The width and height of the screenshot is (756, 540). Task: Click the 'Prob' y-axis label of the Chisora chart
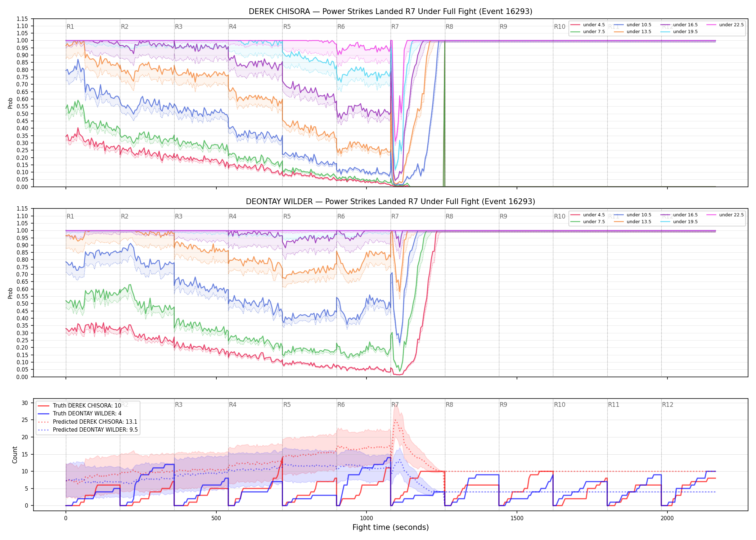(x=10, y=103)
